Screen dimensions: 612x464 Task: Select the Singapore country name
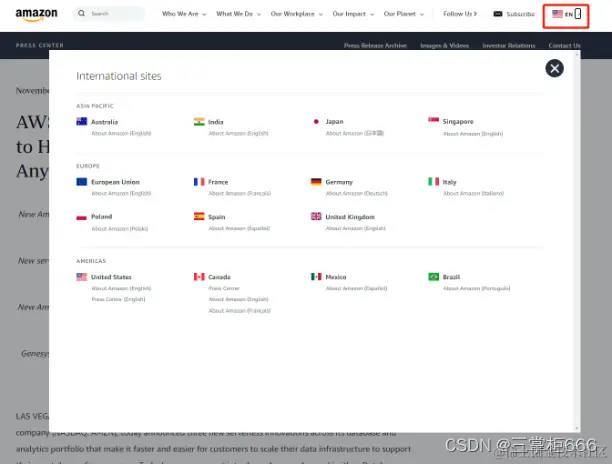(458, 122)
